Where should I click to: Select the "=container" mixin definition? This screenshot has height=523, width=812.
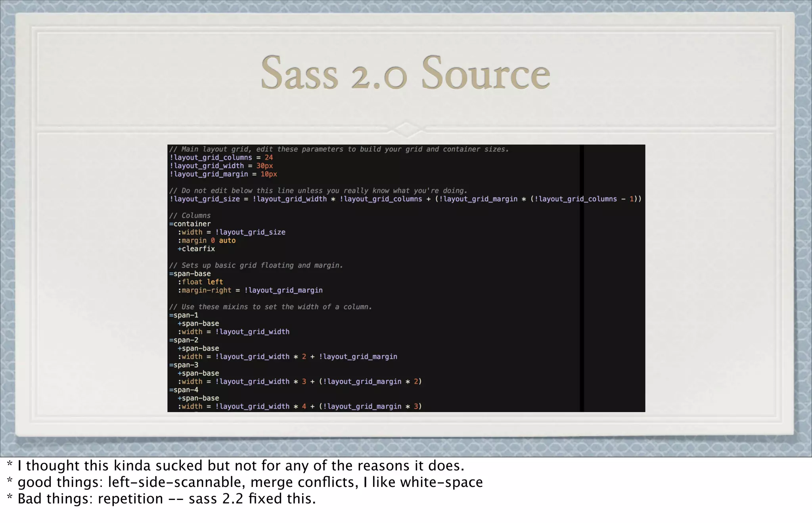190,224
